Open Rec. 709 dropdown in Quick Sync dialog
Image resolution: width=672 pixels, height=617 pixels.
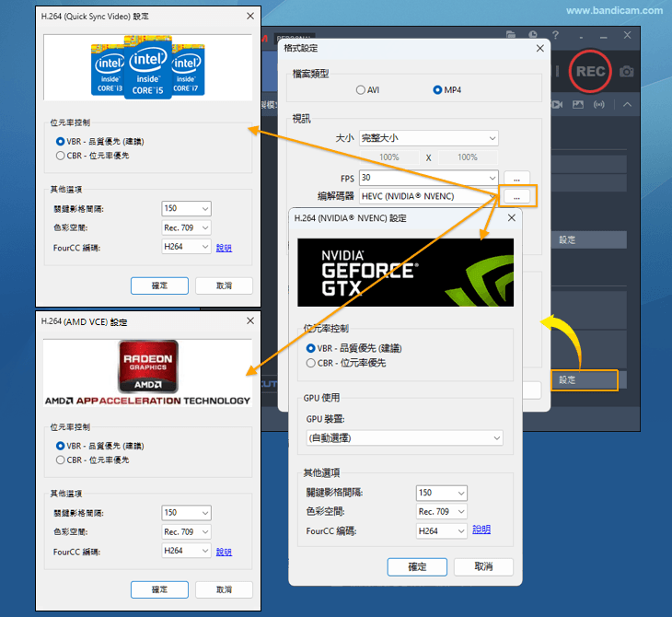coord(187,227)
